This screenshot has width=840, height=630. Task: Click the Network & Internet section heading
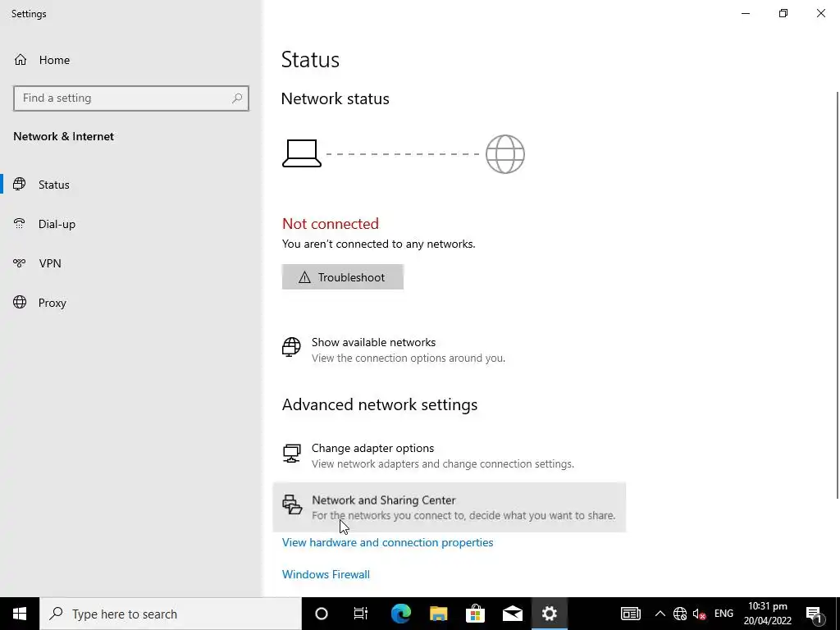pos(64,136)
